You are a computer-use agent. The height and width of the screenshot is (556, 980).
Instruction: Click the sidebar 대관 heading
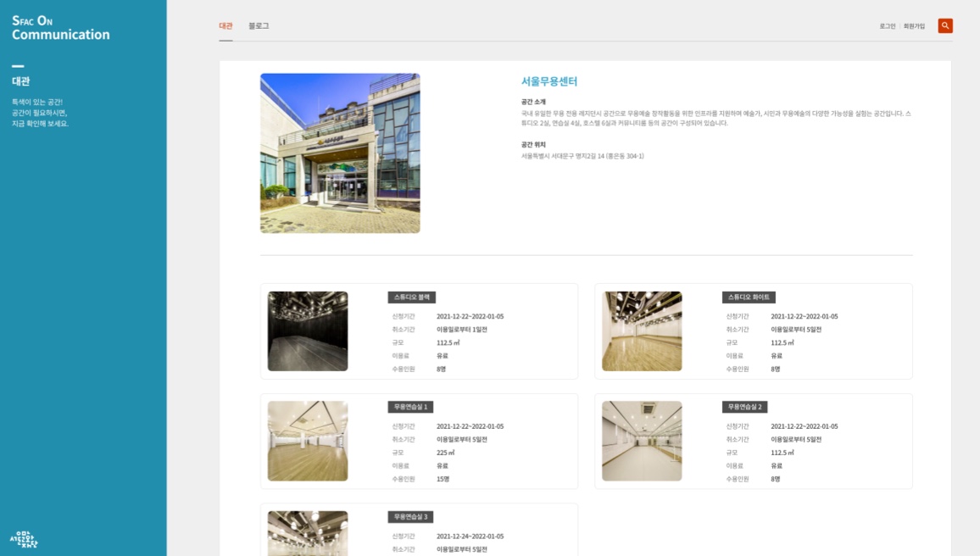click(20, 81)
